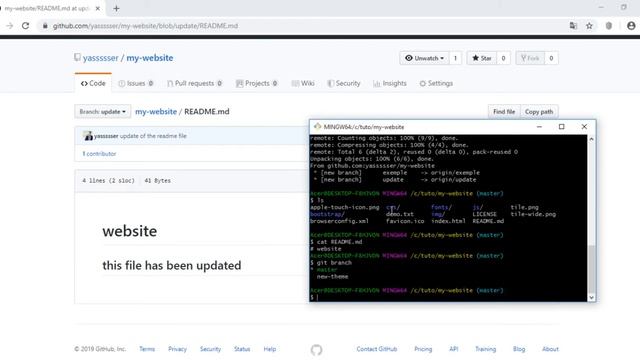
Task: Open the Training footer link
Action: click(485, 349)
